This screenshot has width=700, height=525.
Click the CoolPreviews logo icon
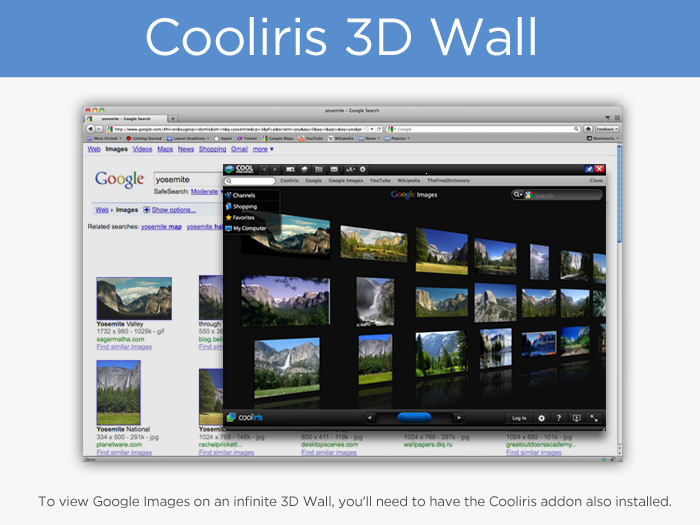[239, 169]
